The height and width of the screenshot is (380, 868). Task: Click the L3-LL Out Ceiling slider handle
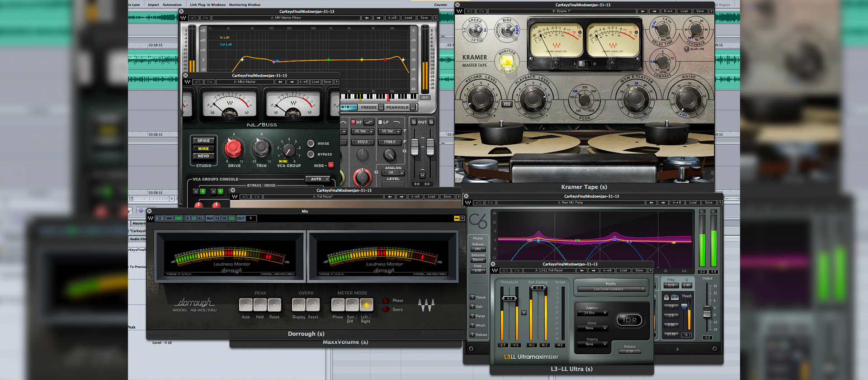pyautogui.click(x=538, y=288)
